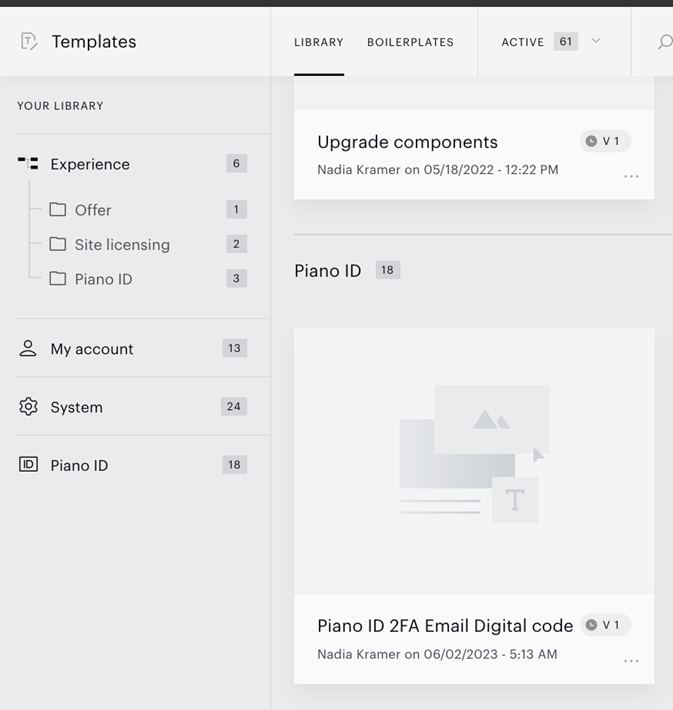This screenshot has width=673, height=710.
Task: Click the V 1 version badge on Upgrade components
Action: pos(606,141)
